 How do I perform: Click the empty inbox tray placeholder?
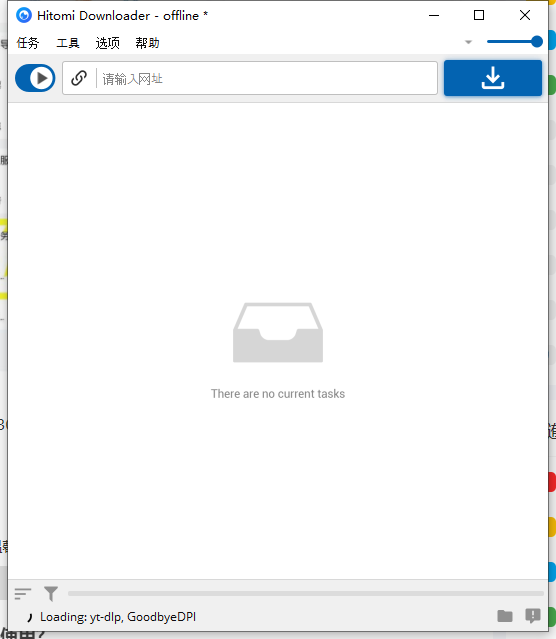pos(278,333)
